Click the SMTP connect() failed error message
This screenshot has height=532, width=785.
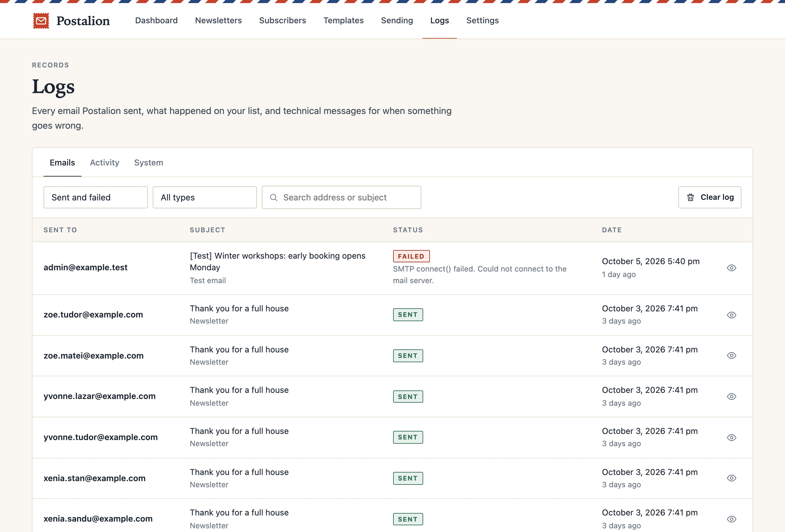coord(480,275)
